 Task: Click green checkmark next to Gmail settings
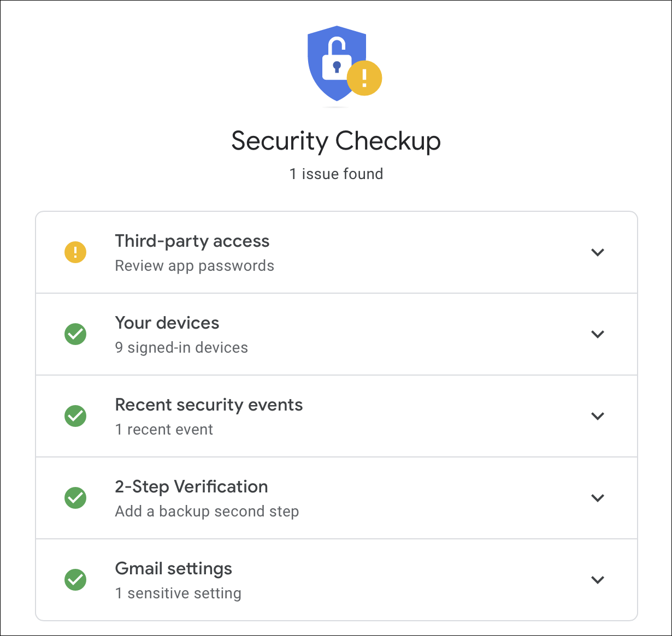(x=75, y=580)
